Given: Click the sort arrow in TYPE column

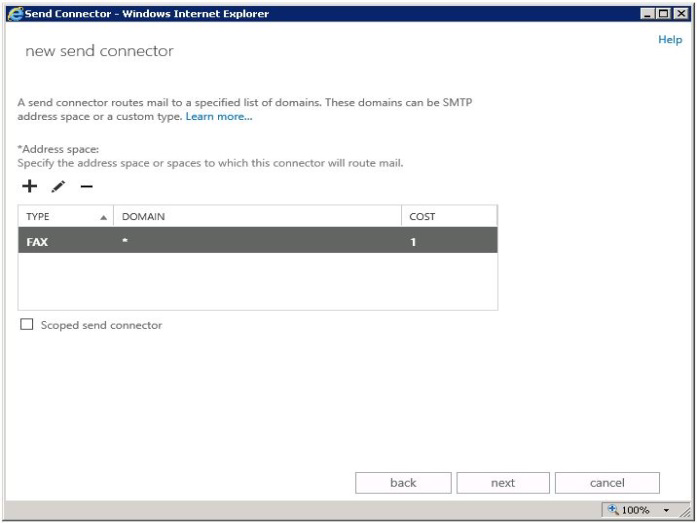Looking at the screenshot, I should [104, 217].
